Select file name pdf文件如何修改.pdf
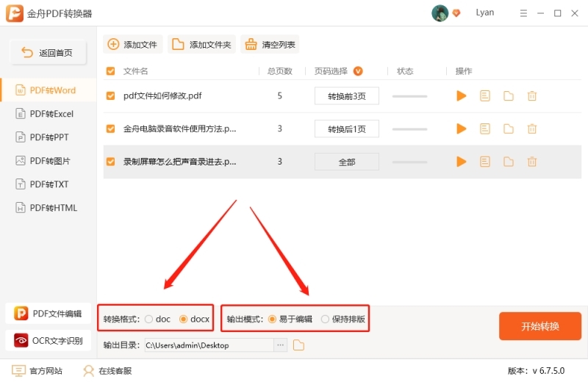The height and width of the screenshot is (382, 588). (x=162, y=96)
